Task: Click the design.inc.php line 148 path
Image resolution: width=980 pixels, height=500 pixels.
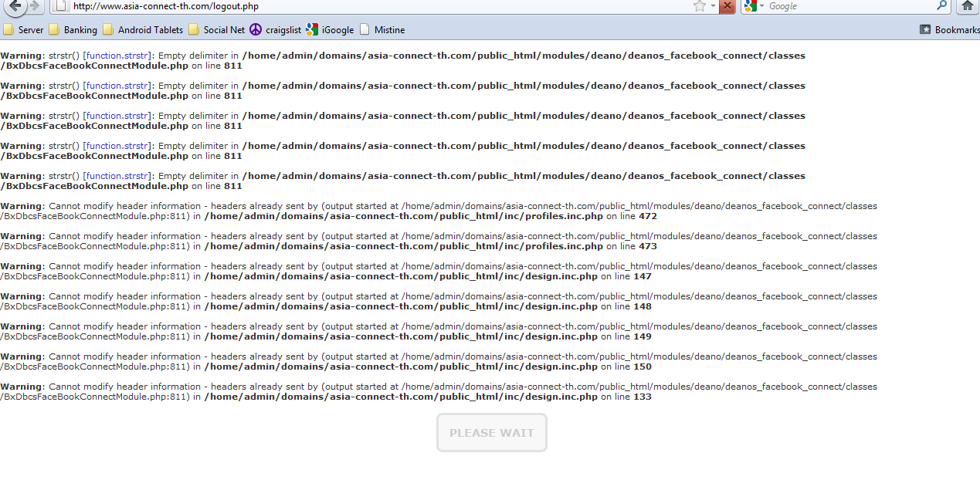Action: click(x=401, y=306)
